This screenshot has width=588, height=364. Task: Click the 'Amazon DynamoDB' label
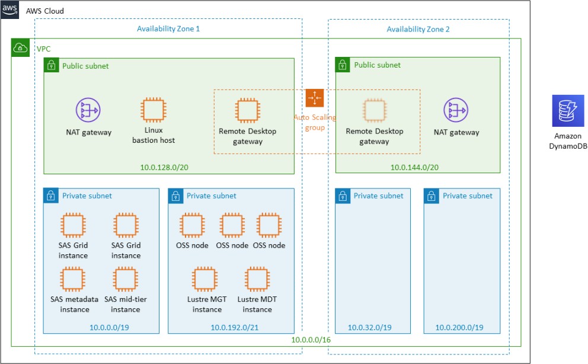click(x=568, y=141)
